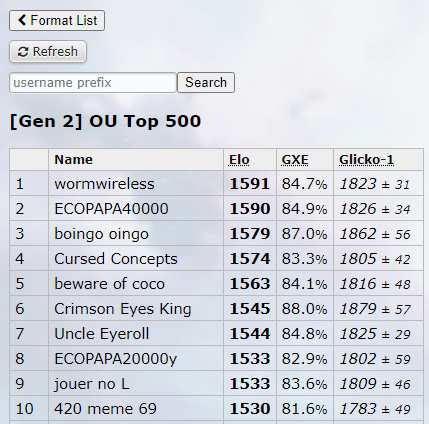The image size is (429, 424).
Task: Open Crimson Eyes King entry
Action: pyautogui.click(x=123, y=309)
